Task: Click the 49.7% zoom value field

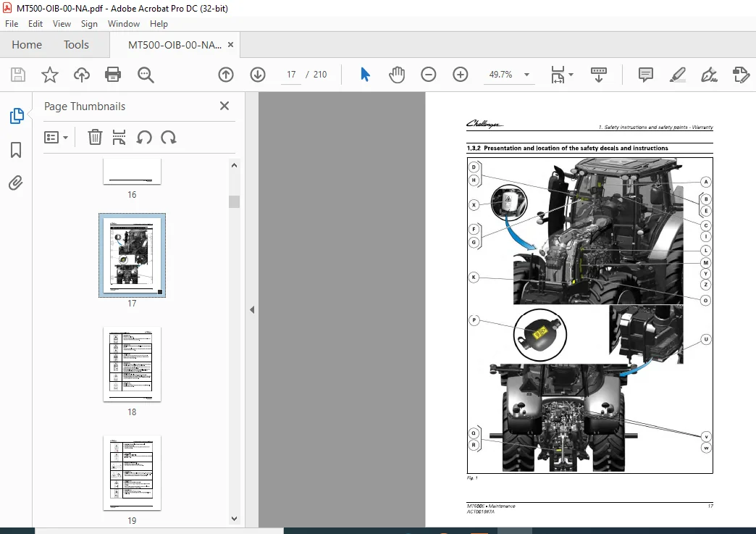Action: click(500, 75)
